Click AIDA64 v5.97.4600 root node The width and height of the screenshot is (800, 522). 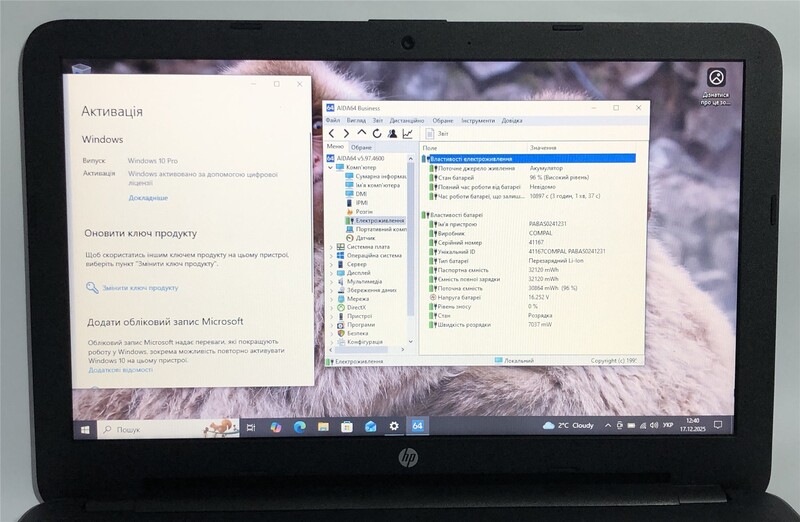click(356, 158)
